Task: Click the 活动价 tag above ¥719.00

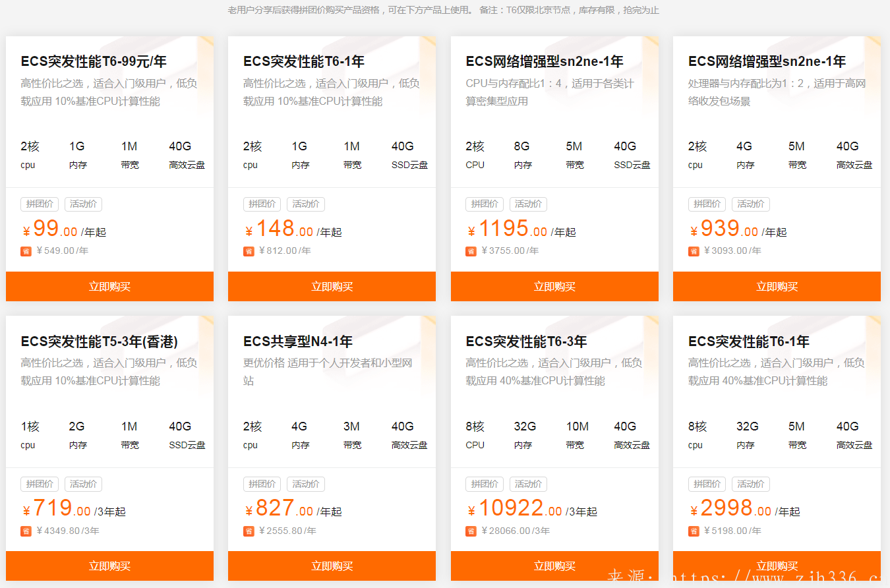Action: click(x=84, y=485)
